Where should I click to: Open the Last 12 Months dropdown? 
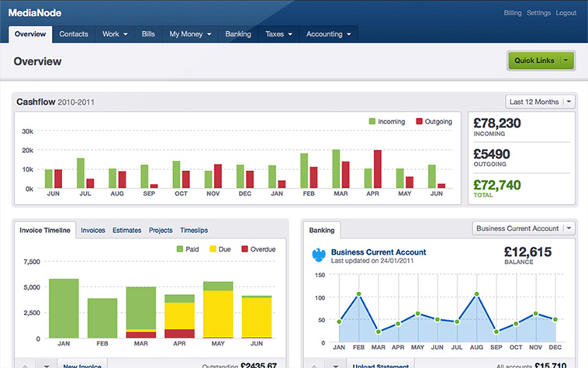coord(539,102)
